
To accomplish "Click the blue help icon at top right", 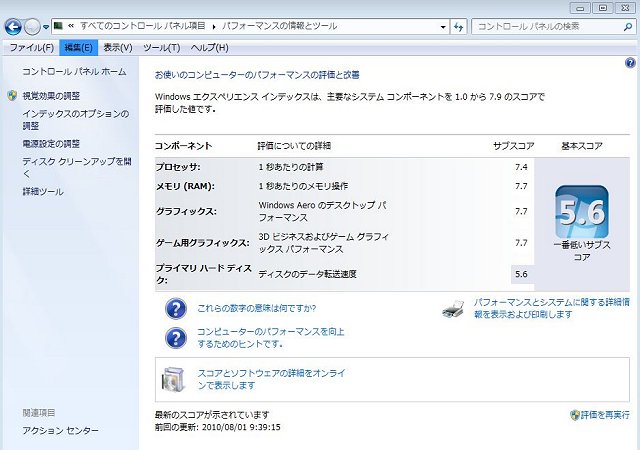I will [630, 62].
